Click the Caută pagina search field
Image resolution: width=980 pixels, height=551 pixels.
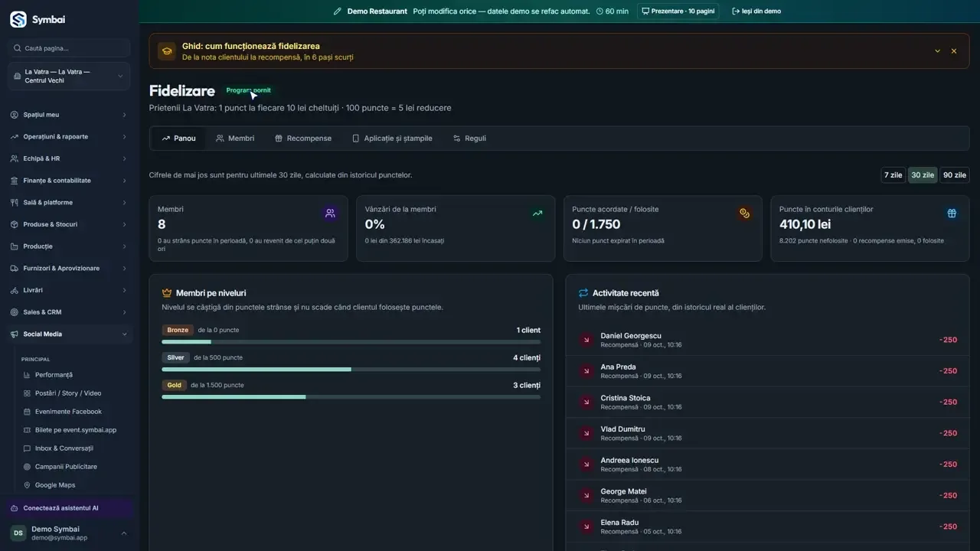(69, 48)
